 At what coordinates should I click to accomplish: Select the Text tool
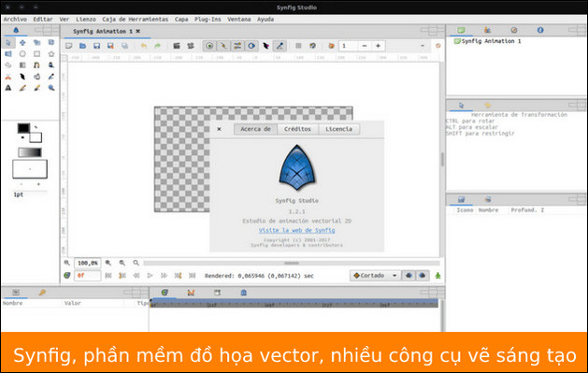pyautogui.click(x=8, y=88)
